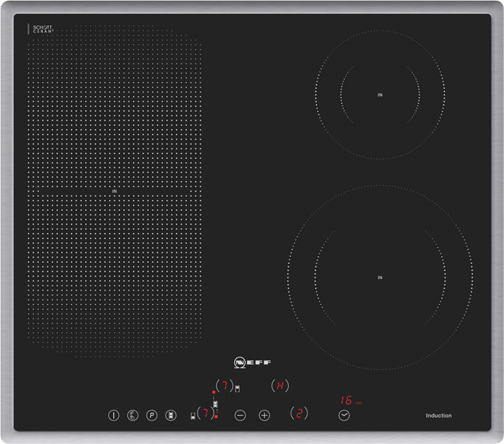This screenshot has width=504, height=444.
Task: Tap the main power on/off button
Action: (x=113, y=415)
